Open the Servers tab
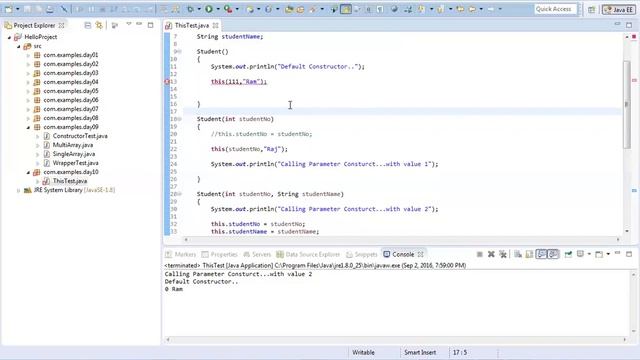Viewport: 640px width, 360px height. click(257, 254)
